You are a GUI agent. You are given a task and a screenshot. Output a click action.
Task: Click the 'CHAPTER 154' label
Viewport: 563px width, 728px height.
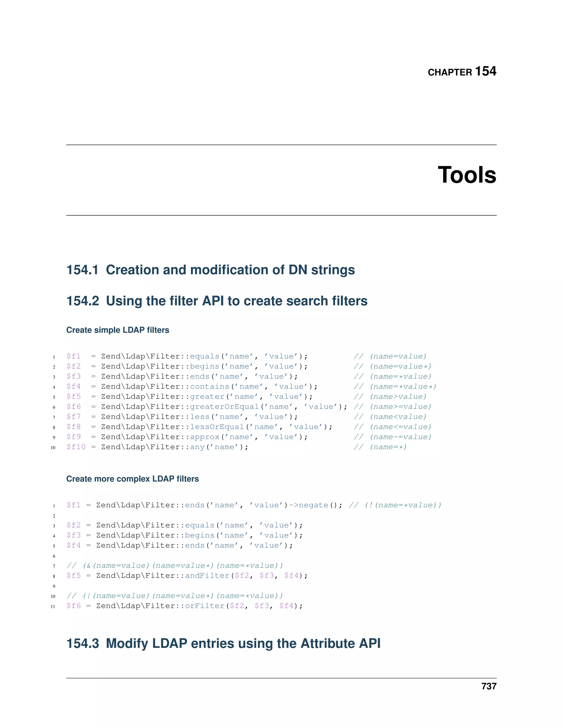point(462,71)
